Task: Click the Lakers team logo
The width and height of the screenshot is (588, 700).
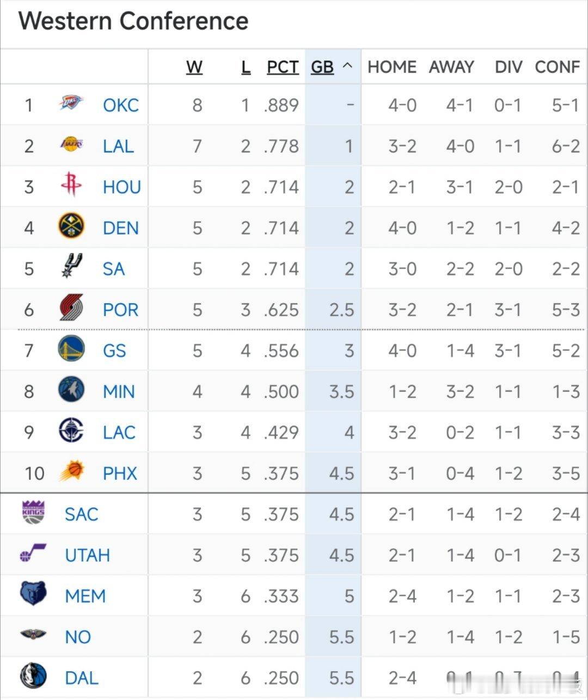Action: click(71, 144)
